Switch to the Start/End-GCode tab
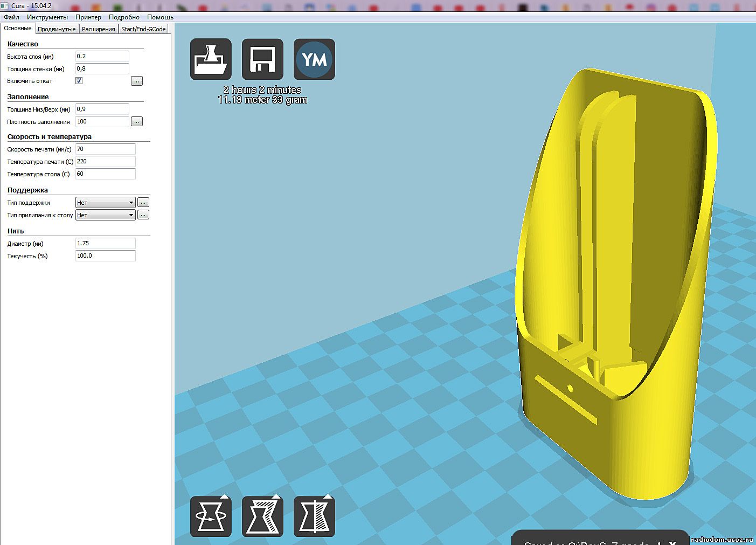 pyautogui.click(x=143, y=29)
